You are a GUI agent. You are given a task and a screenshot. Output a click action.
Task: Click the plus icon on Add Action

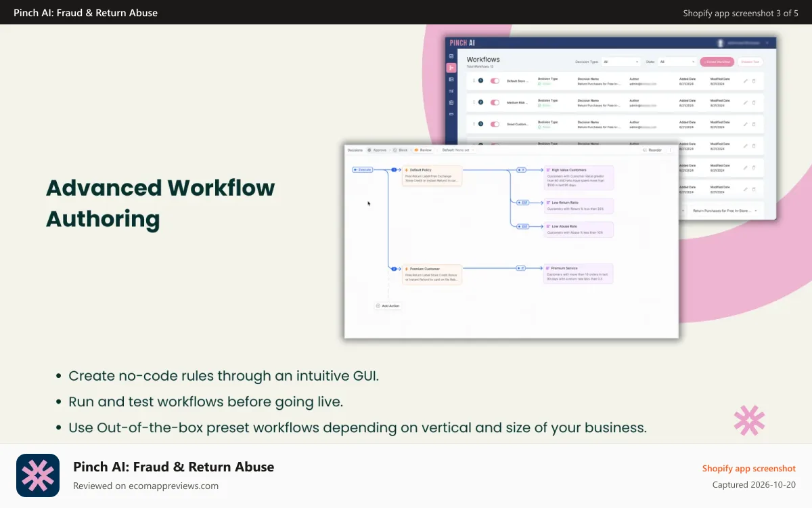[x=378, y=306]
